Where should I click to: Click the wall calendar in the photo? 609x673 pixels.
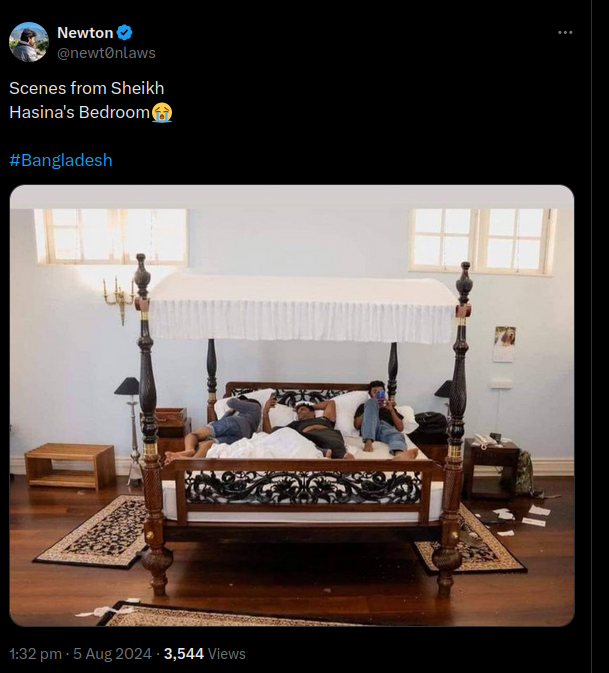504,344
